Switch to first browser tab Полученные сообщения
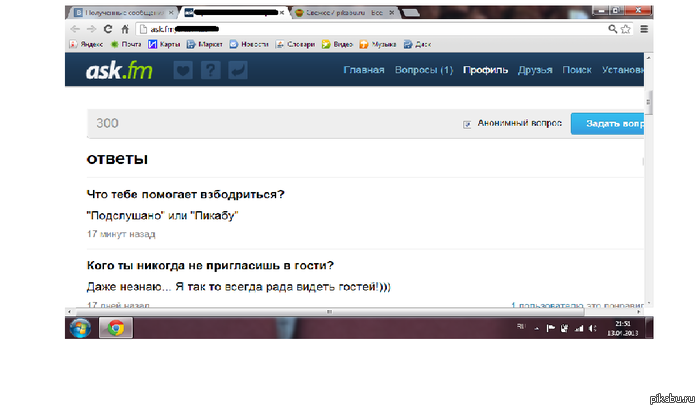 point(123,13)
